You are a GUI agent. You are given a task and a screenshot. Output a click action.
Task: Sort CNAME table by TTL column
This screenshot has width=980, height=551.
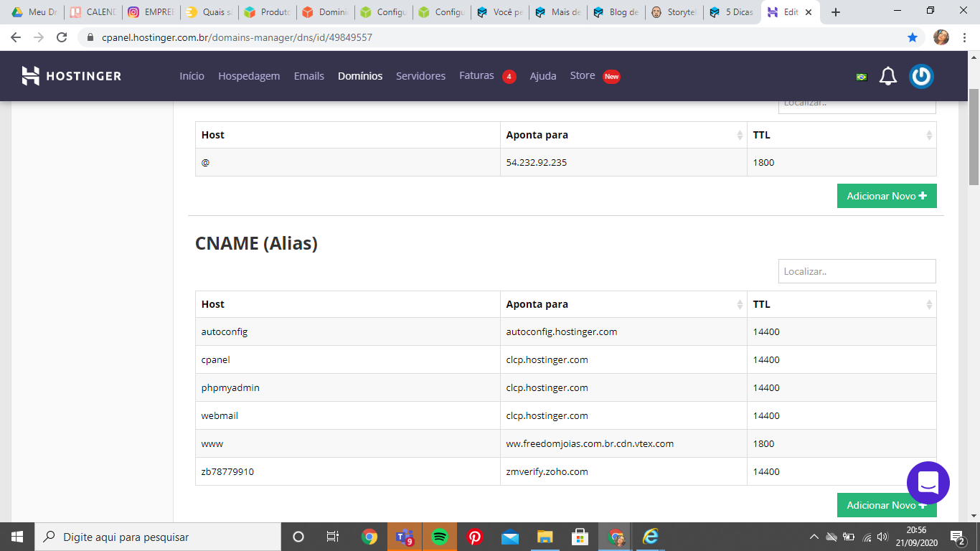pos(929,304)
